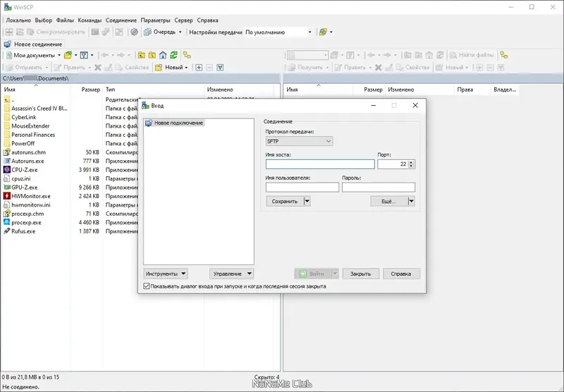Open the SFTP protocol dropdown
Viewport: 564px width, 392px height.
tap(299, 141)
